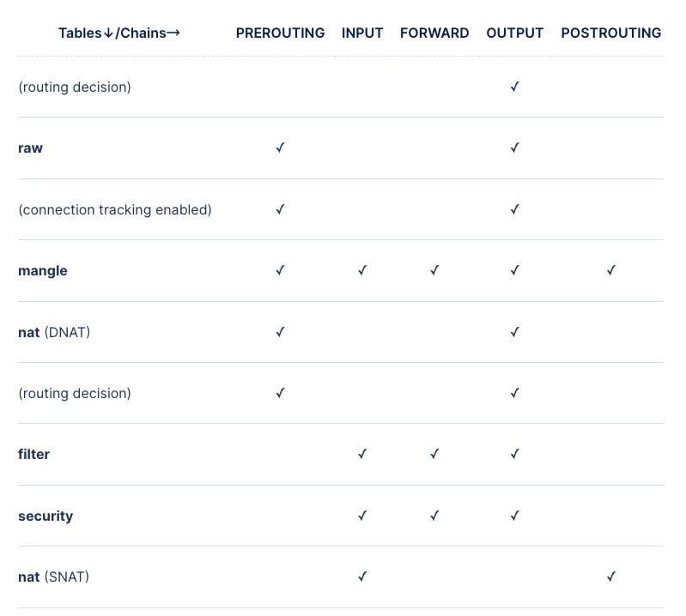Screen dimensions: 686x616
Task: Click the PREROUTING column header
Action: pos(280,33)
